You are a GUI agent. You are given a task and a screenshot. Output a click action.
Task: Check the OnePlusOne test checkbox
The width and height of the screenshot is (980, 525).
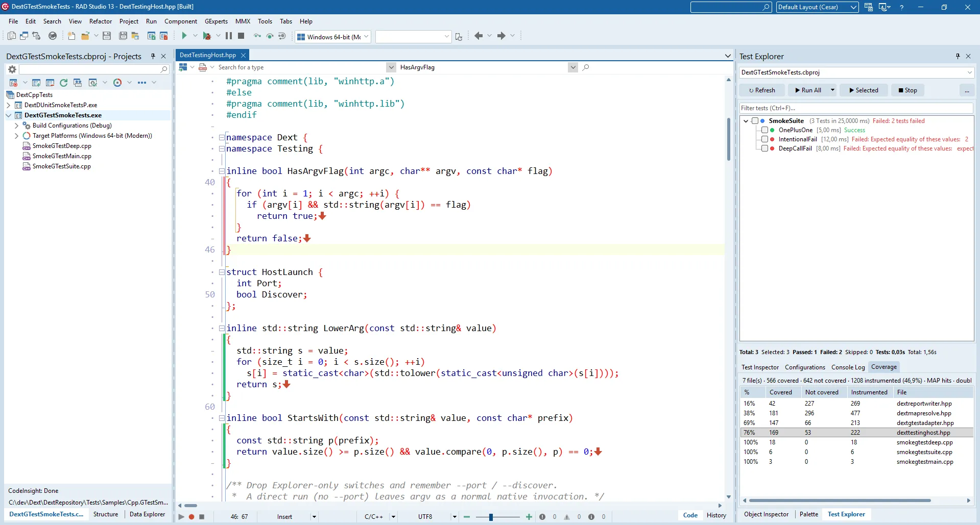click(764, 130)
